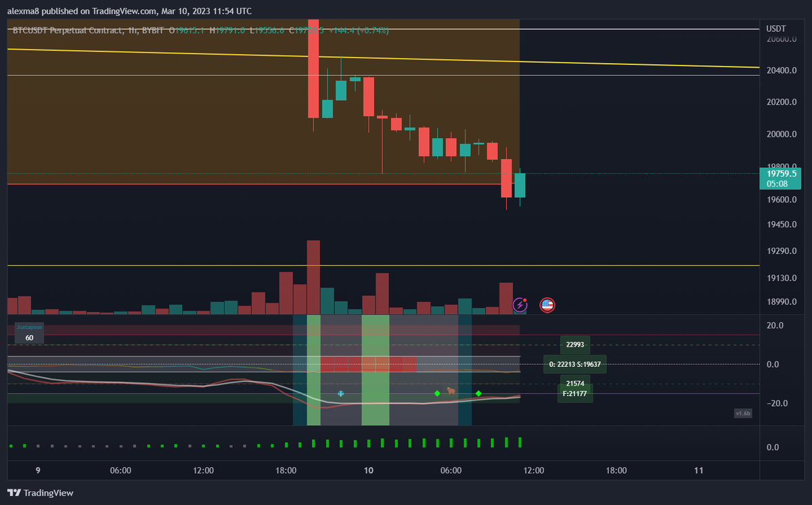Click the 19290.0 price scale label

pyautogui.click(x=780, y=251)
